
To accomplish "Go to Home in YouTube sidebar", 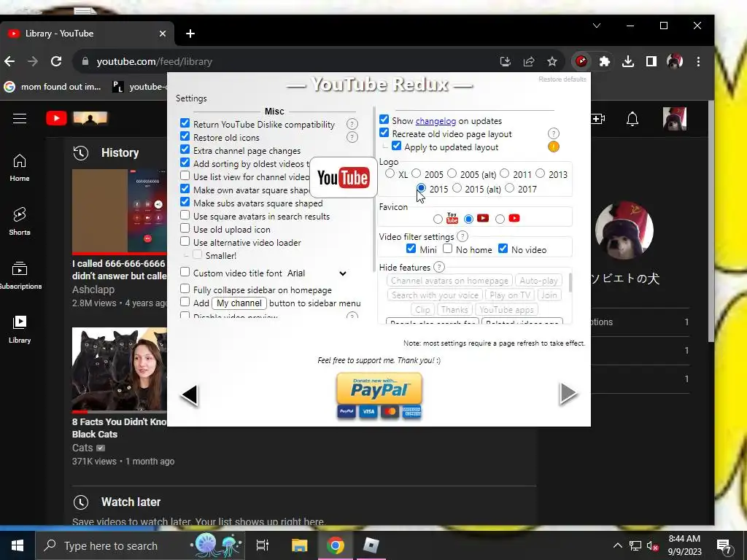I will click(x=20, y=168).
